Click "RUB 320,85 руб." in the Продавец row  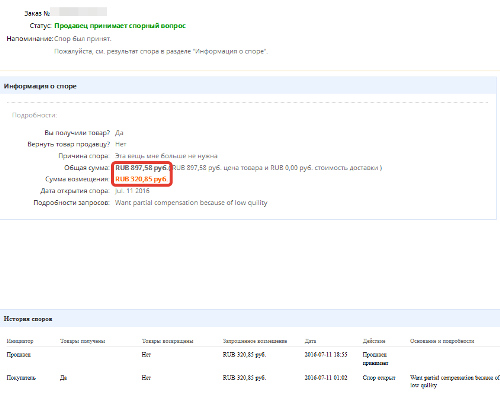[x=244, y=354]
